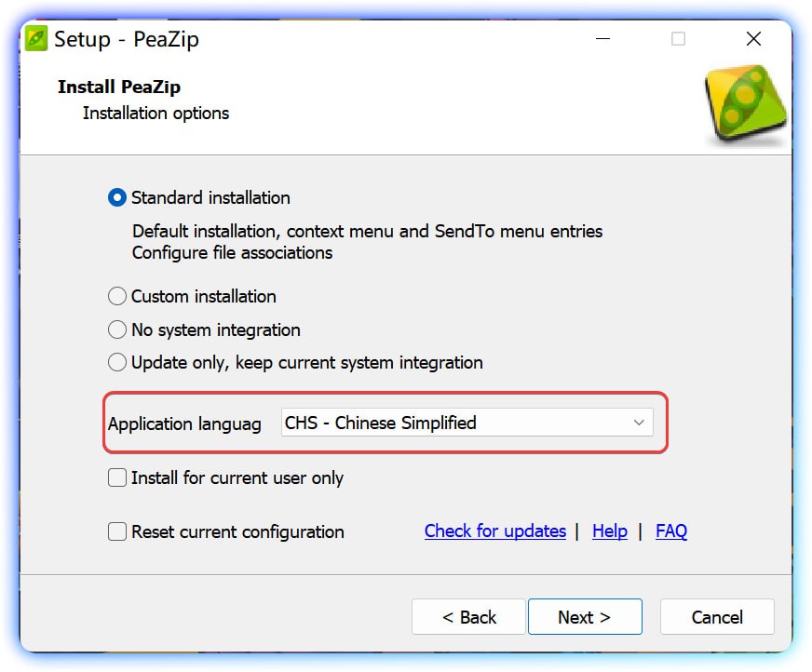812x672 pixels.
Task: Cancel the PeaZip setup
Action: 717,616
